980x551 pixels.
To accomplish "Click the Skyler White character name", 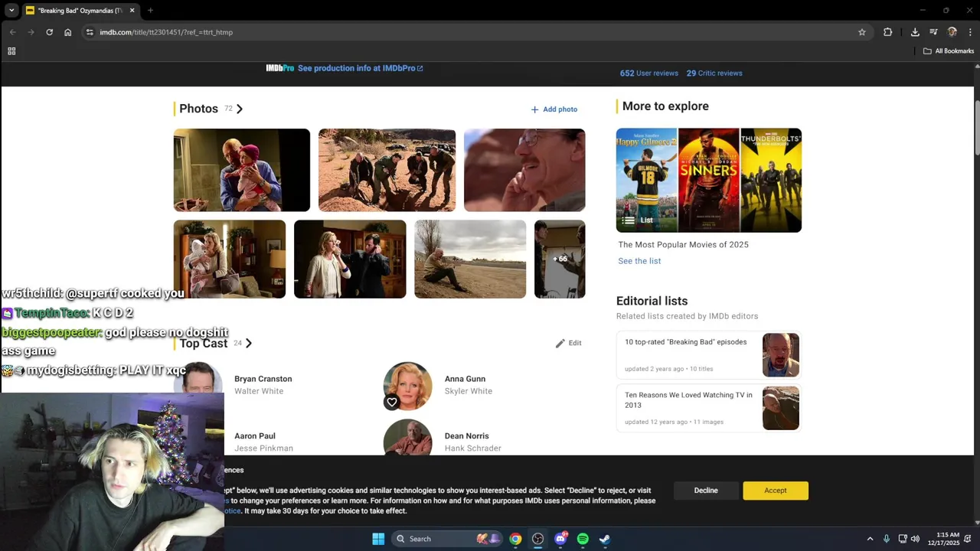I will pyautogui.click(x=469, y=391).
